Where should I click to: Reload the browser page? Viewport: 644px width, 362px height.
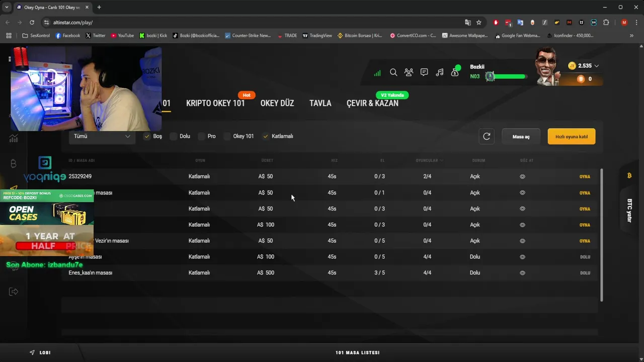tap(32, 23)
